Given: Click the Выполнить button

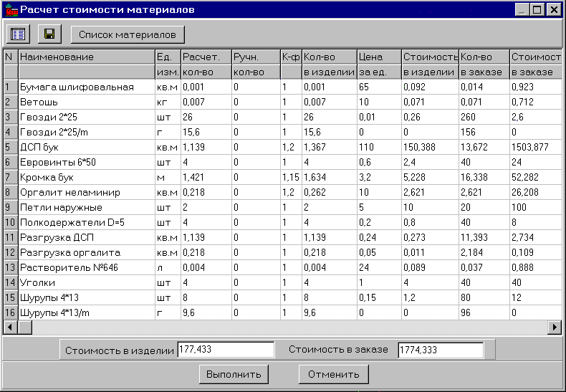Looking at the screenshot, I should (x=234, y=374).
